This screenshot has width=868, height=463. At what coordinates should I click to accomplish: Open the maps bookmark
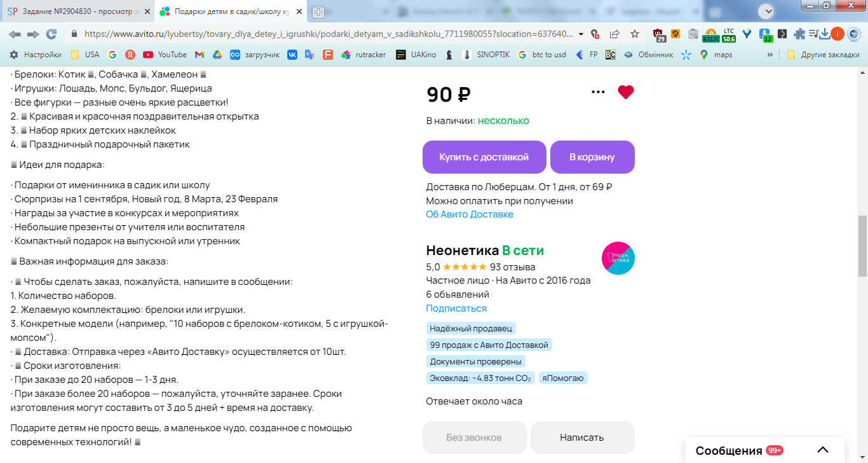[716, 55]
